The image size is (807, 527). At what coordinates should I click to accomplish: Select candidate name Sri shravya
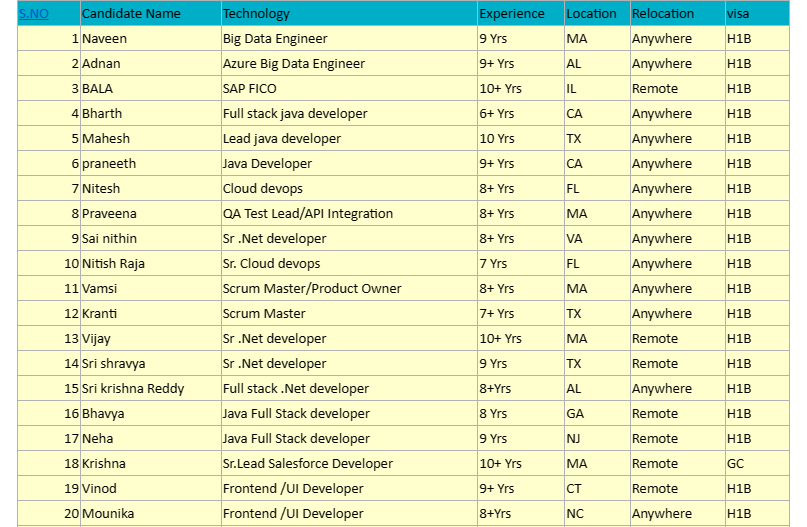pyautogui.click(x=113, y=364)
